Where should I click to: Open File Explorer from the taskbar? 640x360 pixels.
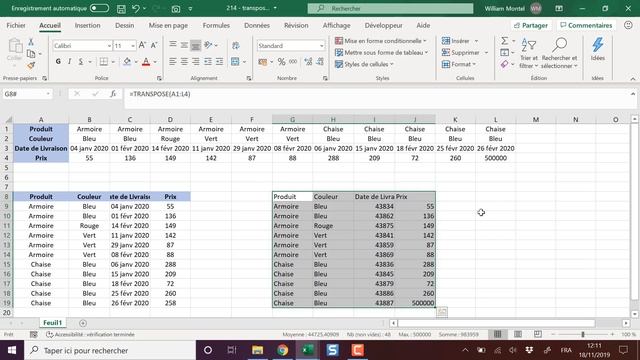coord(258,350)
